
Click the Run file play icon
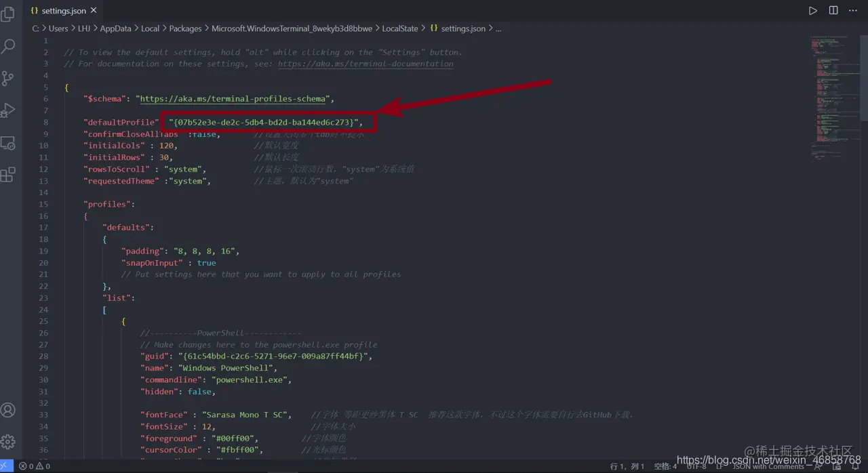point(812,11)
